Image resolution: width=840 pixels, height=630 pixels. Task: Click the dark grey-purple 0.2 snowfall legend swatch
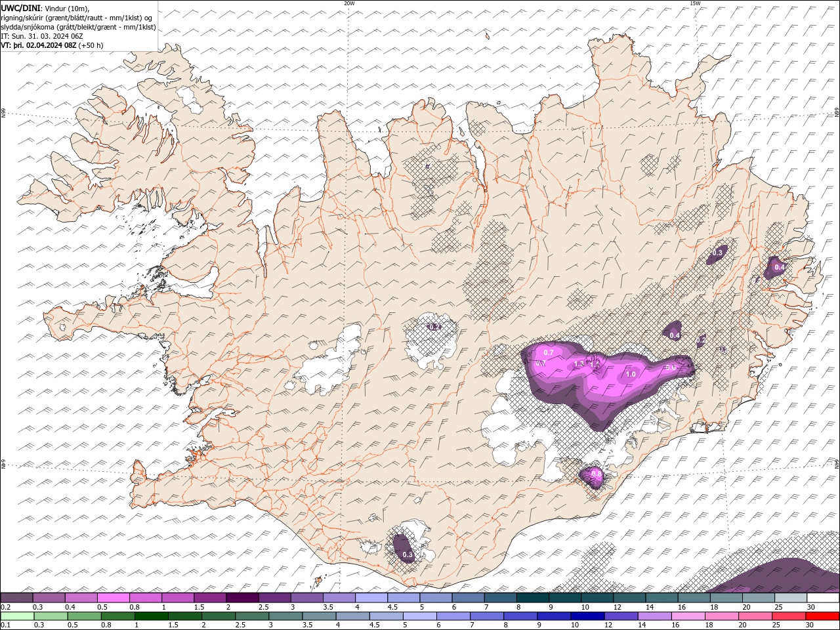[x=17, y=598]
